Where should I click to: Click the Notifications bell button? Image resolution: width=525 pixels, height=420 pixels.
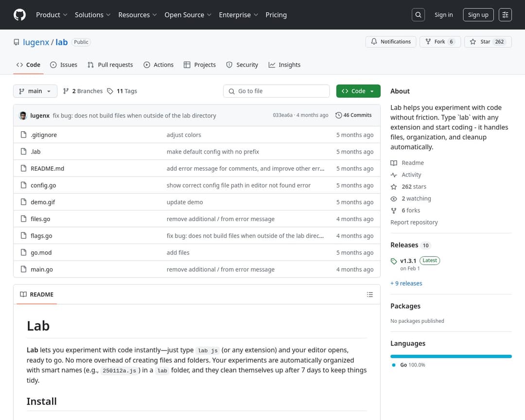391,42
